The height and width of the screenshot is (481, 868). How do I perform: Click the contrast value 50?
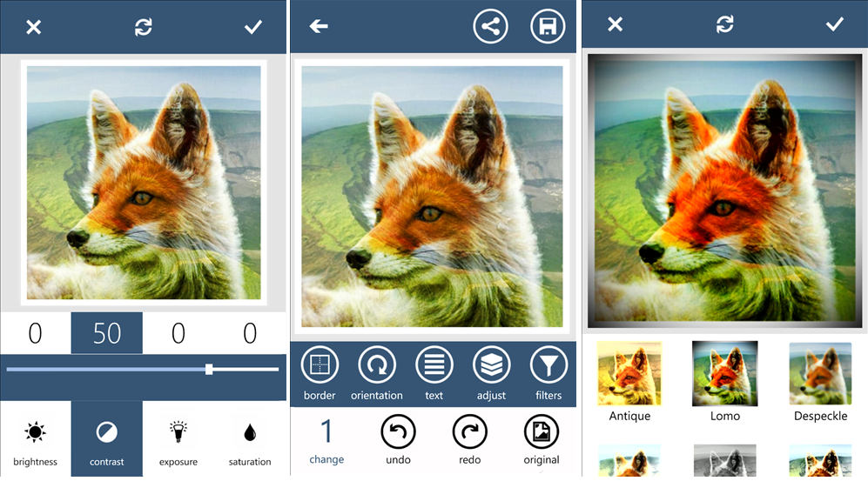[107, 333]
